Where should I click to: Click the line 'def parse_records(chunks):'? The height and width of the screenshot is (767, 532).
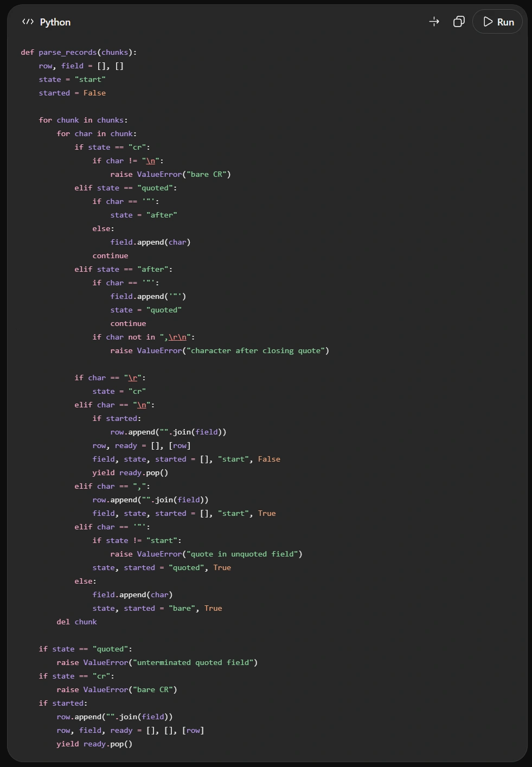tap(79, 52)
